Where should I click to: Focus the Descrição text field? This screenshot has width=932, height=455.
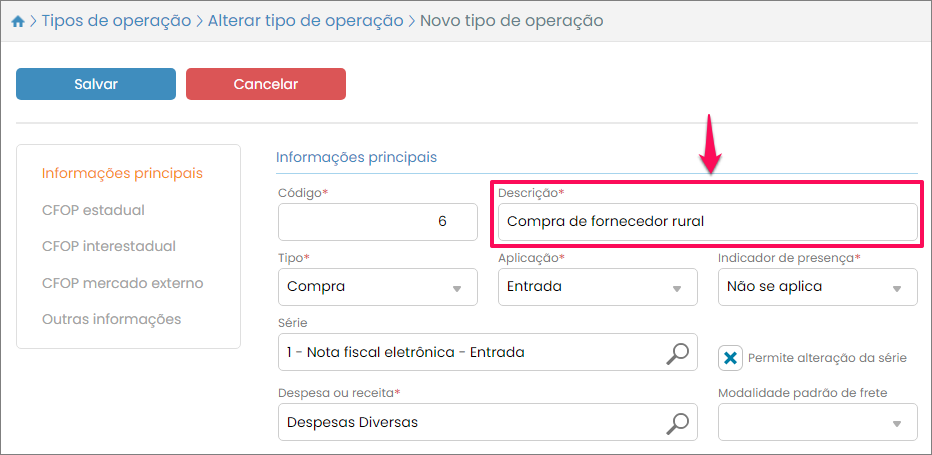(x=706, y=221)
